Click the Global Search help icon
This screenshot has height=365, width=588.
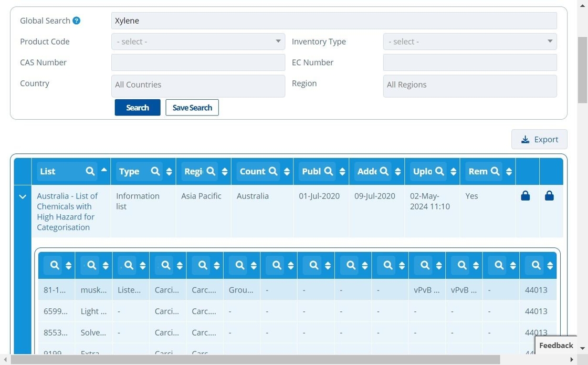pyautogui.click(x=76, y=20)
